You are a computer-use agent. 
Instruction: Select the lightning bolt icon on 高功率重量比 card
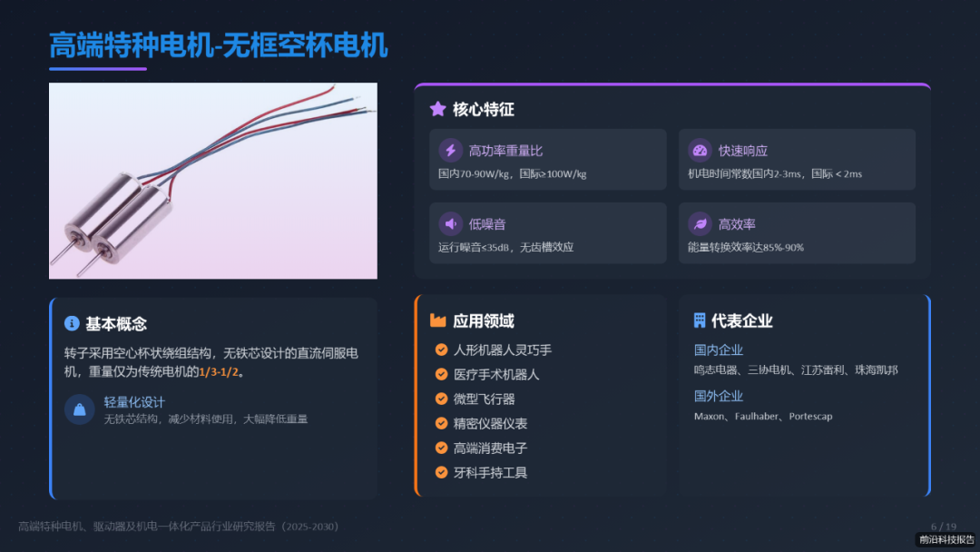[x=450, y=148]
